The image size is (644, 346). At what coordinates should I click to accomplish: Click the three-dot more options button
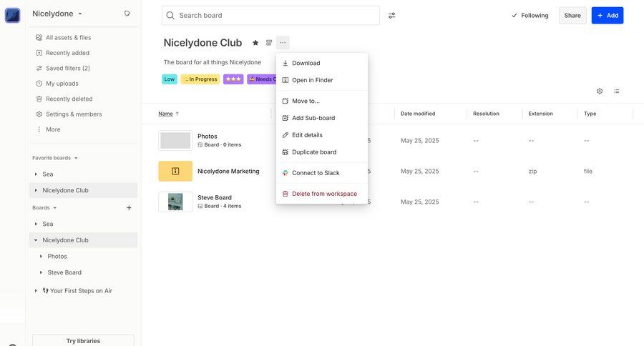click(283, 43)
